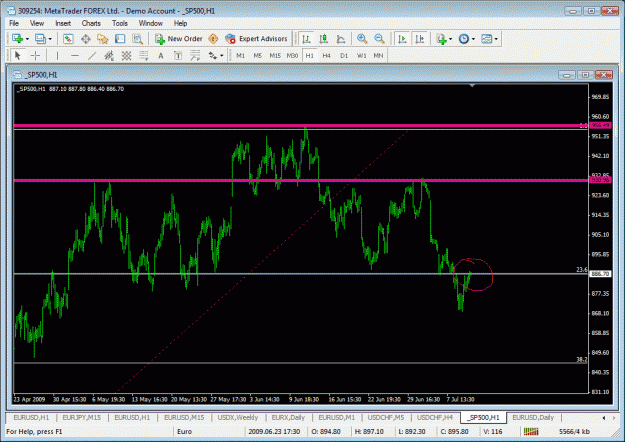Select the Fibonacci Retracement lines tool
Image resolution: width=625 pixels, height=442 pixels.
pyautogui.click(x=143, y=55)
